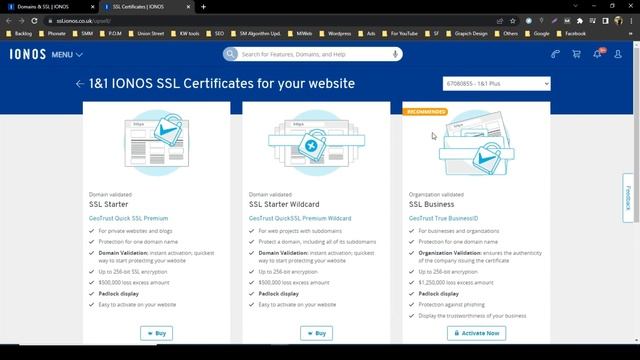640x360 pixels.
Task: Open the Facebook bookmark folder
Action: pyautogui.click(x=571, y=34)
